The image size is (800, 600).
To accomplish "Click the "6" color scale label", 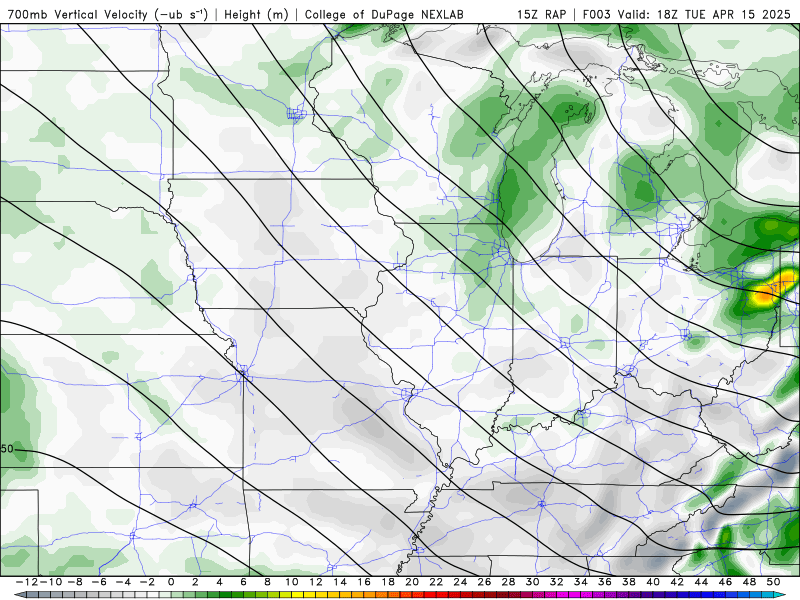I will [243, 582].
